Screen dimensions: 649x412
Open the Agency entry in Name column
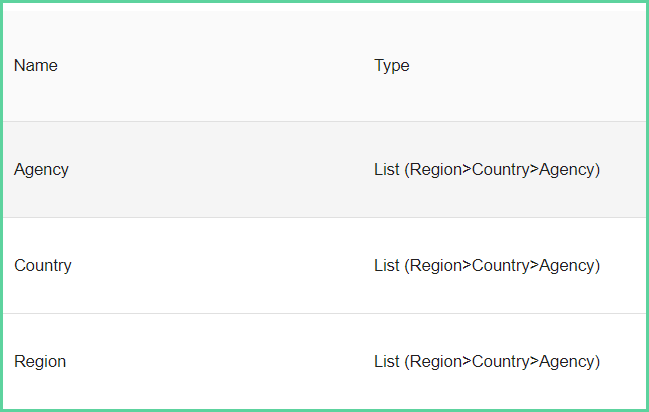41,170
